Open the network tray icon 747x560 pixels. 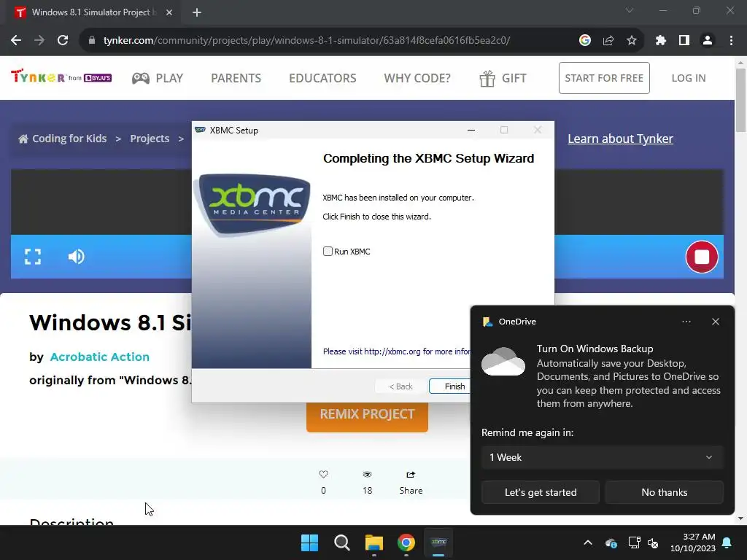(634, 542)
